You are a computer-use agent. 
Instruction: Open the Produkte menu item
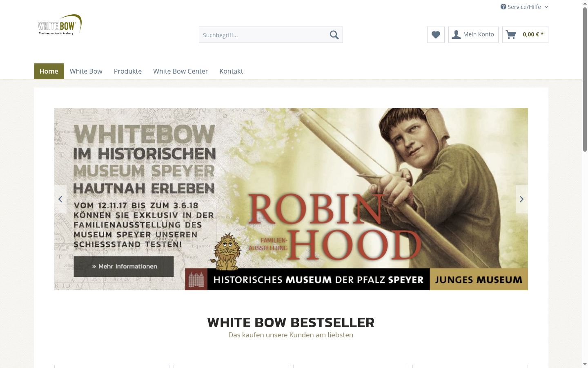[128, 71]
